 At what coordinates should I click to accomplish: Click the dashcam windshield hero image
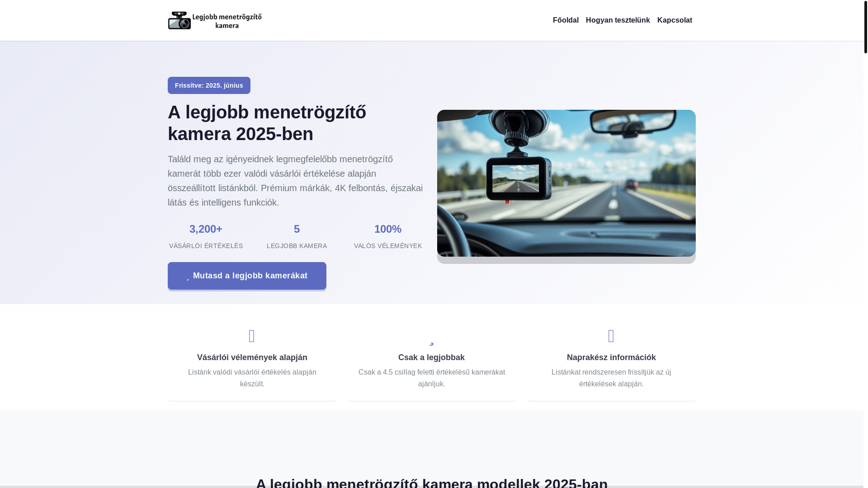566,183
